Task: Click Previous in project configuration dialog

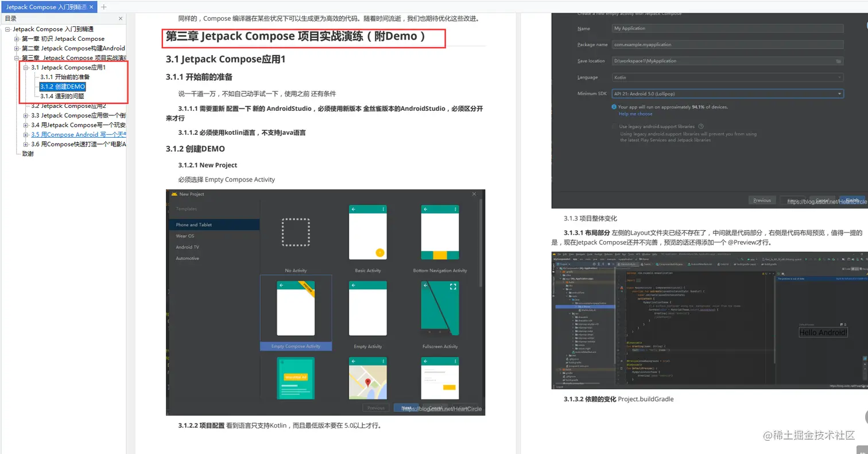Action: click(x=762, y=200)
